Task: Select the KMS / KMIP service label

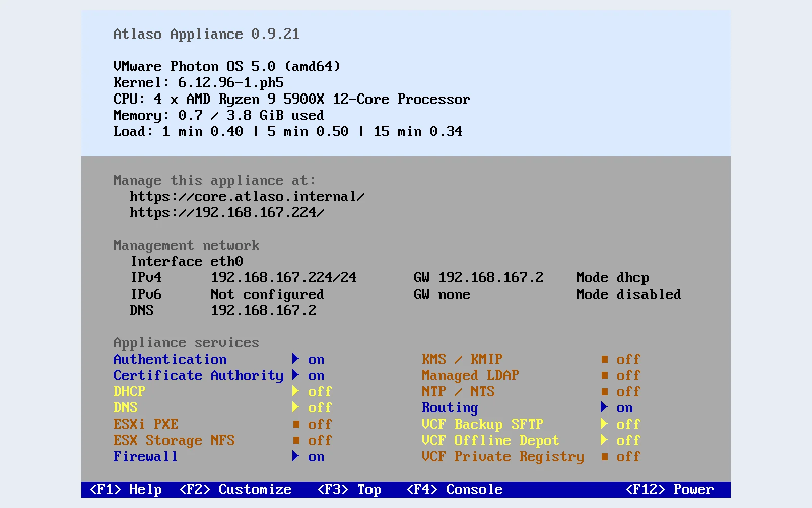Action: point(462,359)
